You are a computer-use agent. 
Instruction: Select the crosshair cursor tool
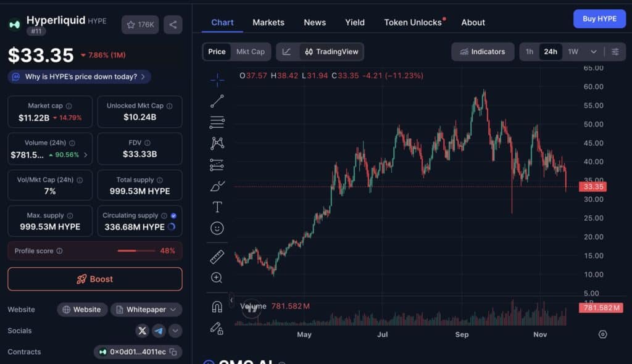(217, 80)
